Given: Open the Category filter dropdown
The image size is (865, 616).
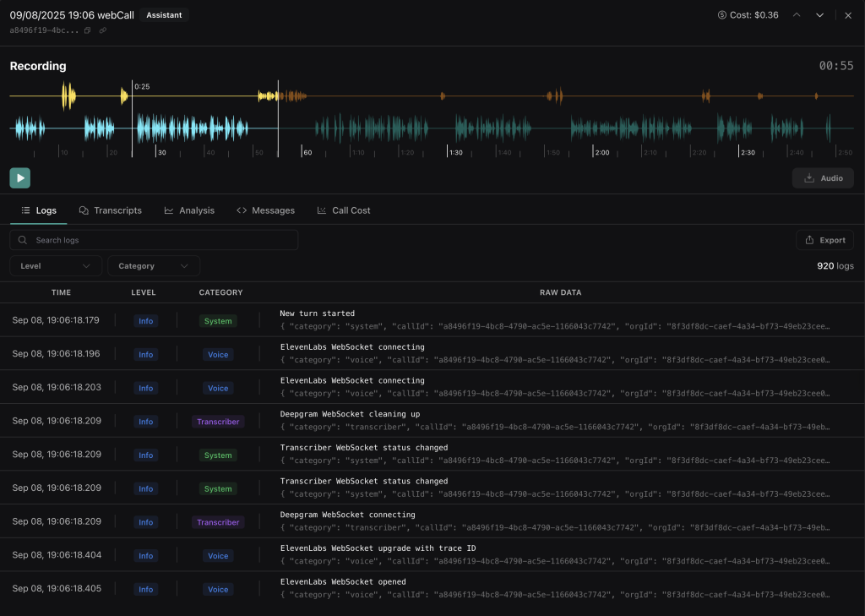Looking at the screenshot, I should coord(154,266).
